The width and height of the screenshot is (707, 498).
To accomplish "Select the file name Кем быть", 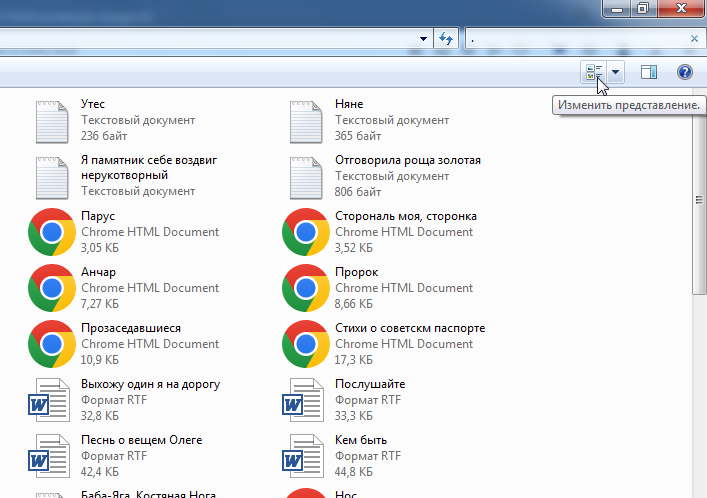I will [x=361, y=440].
